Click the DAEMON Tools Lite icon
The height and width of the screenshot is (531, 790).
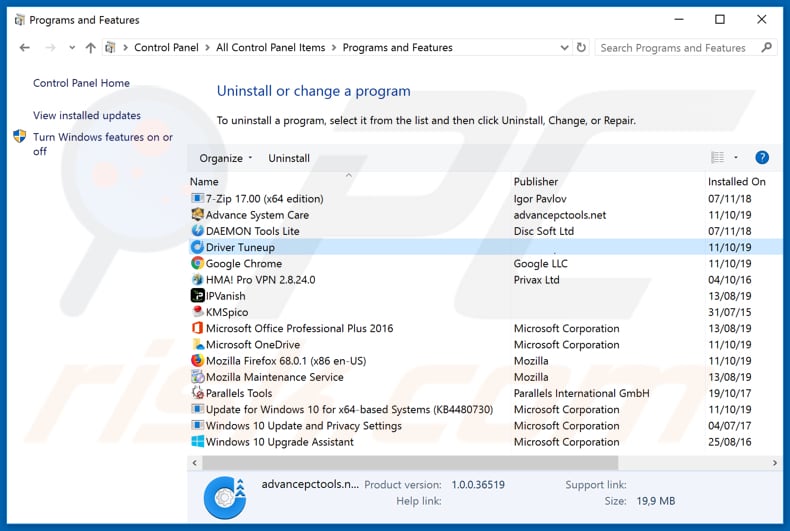(x=197, y=231)
